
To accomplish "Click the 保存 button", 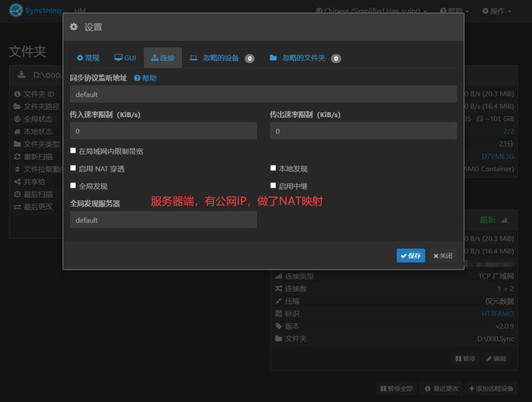I will point(410,256).
